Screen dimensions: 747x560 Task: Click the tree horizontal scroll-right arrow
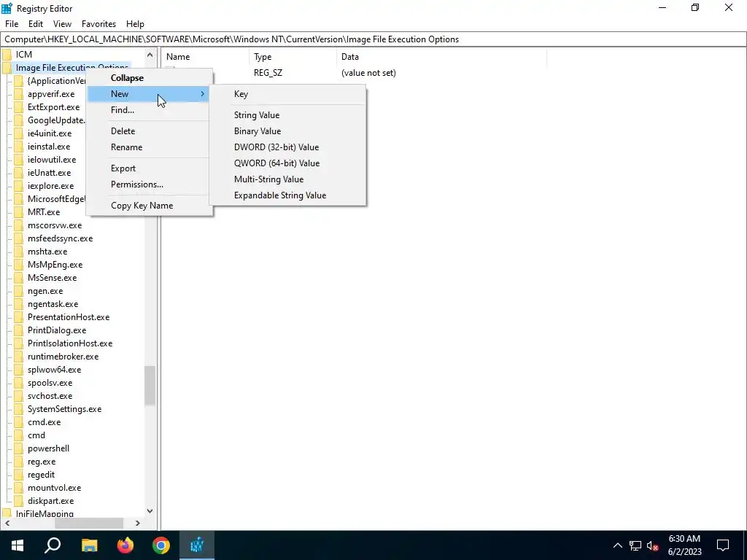138,523
